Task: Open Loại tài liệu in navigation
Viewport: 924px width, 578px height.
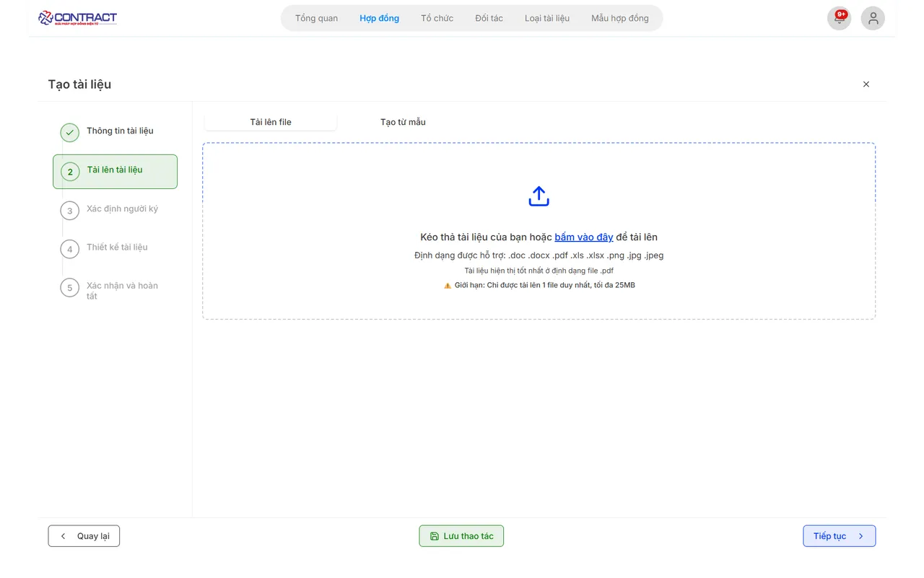Action: tap(546, 18)
